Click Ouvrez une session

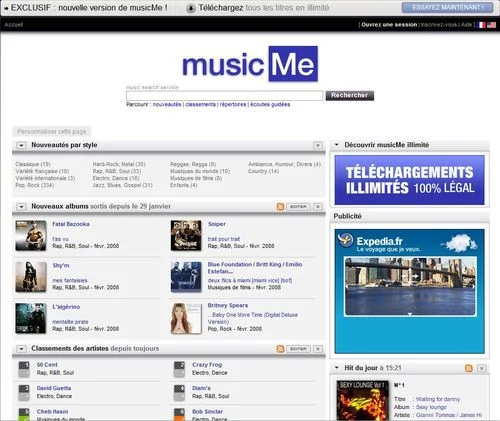(x=389, y=25)
